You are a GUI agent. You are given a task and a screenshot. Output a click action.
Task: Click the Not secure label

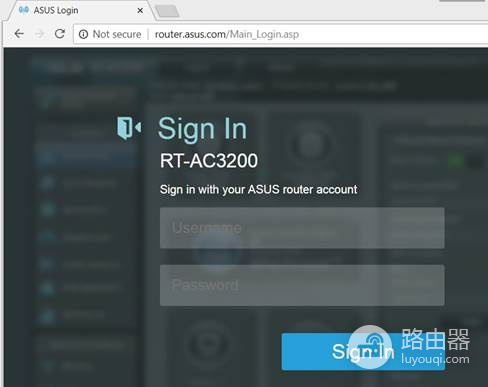(x=117, y=34)
